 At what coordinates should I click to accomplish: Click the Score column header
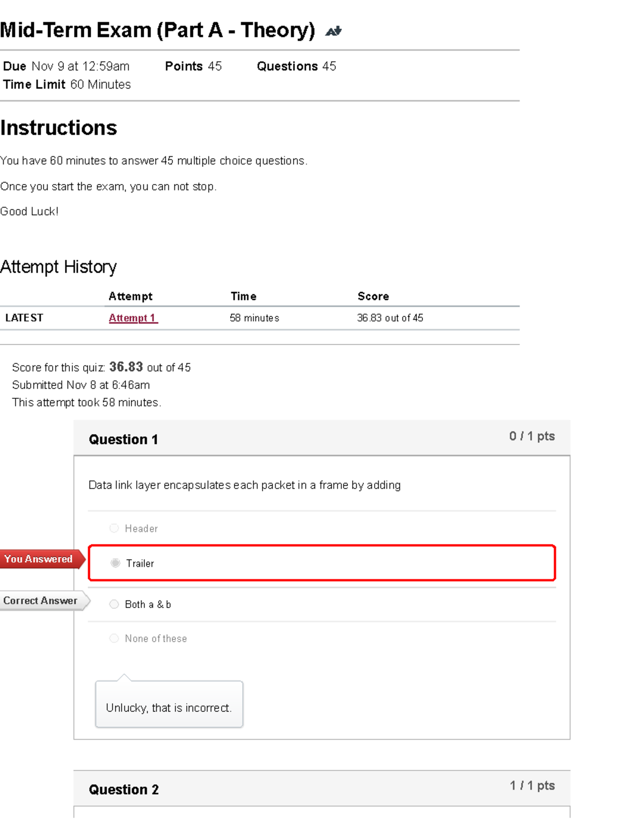click(x=373, y=296)
